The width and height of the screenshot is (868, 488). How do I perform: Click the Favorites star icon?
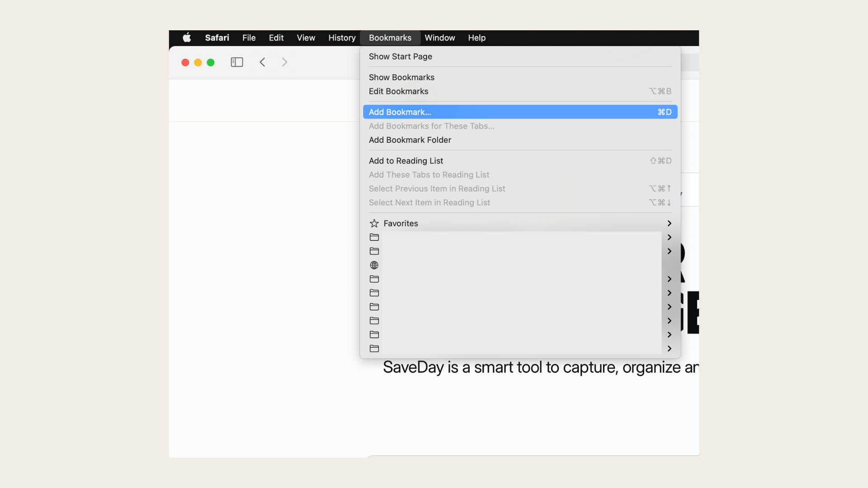point(374,223)
